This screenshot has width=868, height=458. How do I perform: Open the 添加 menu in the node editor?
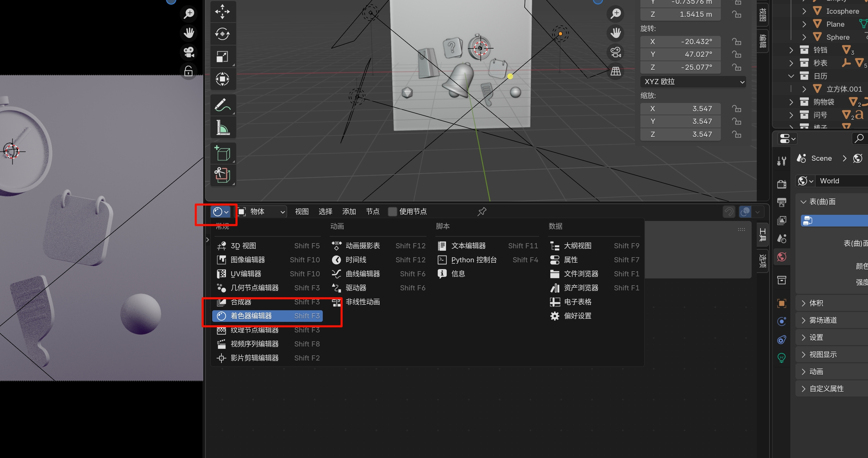(x=349, y=212)
